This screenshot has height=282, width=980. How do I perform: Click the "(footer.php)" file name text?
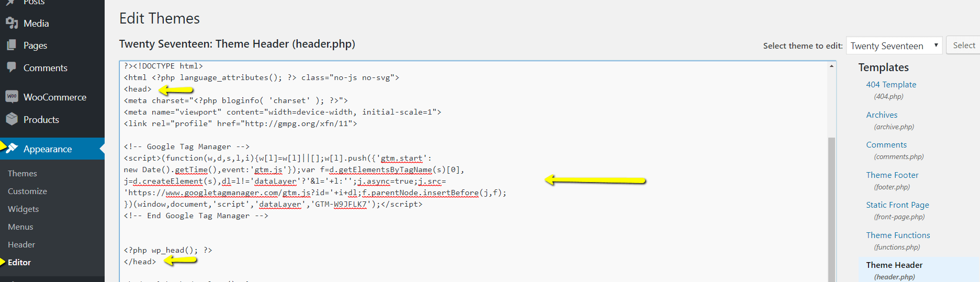click(x=892, y=187)
